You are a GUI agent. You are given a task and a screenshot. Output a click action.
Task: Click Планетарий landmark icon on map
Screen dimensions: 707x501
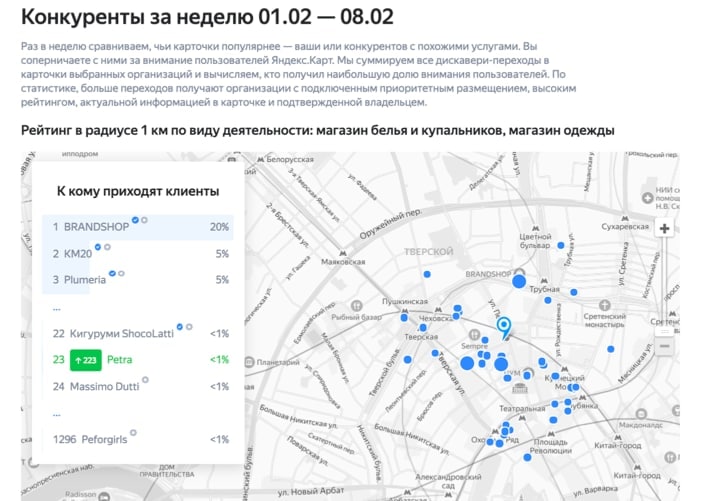[249, 362]
